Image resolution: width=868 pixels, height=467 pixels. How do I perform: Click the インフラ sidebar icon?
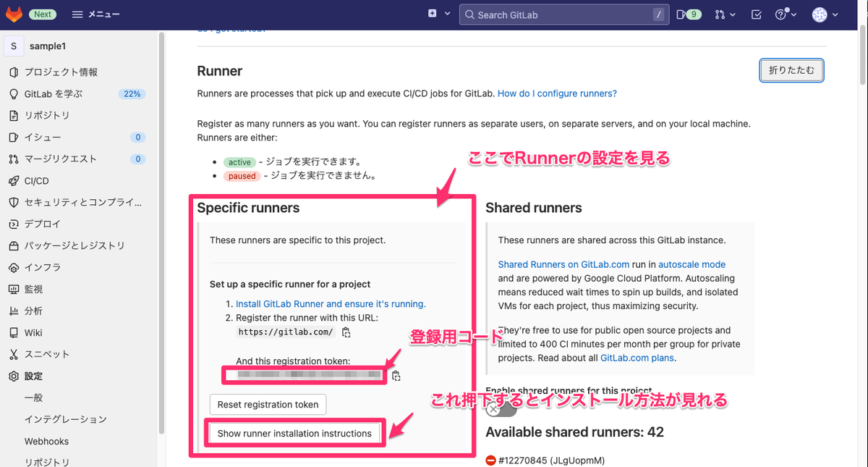point(13,268)
